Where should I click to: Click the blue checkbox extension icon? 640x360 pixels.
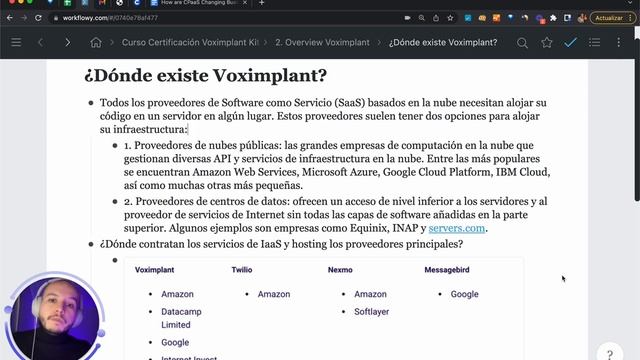pyautogui.click(x=468, y=18)
